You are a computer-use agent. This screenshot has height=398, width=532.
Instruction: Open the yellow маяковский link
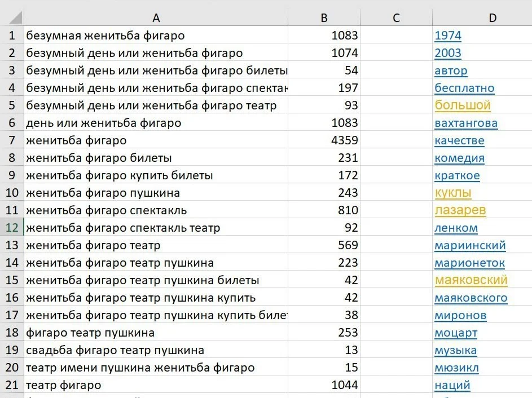pos(471,280)
